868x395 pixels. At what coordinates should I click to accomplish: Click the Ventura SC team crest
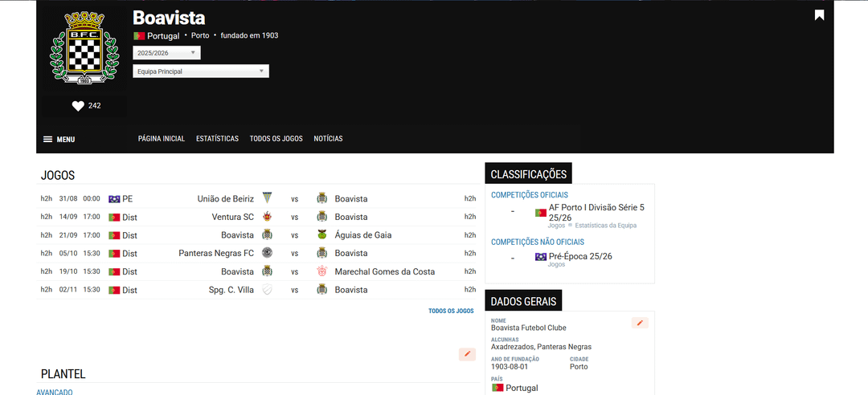tap(267, 217)
